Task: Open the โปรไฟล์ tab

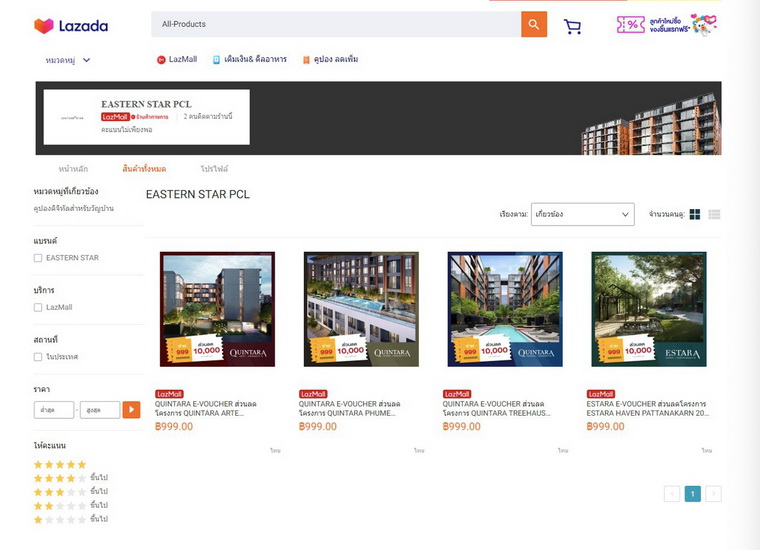Action: [x=214, y=169]
